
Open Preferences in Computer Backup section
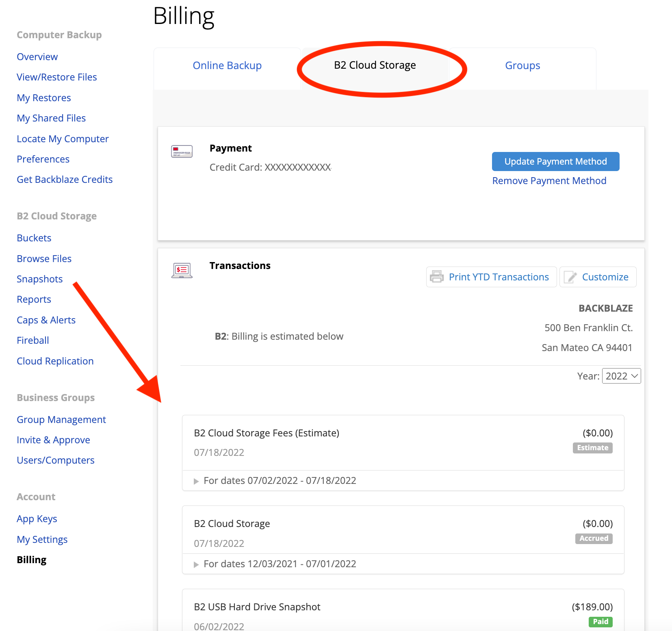click(x=43, y=159)
